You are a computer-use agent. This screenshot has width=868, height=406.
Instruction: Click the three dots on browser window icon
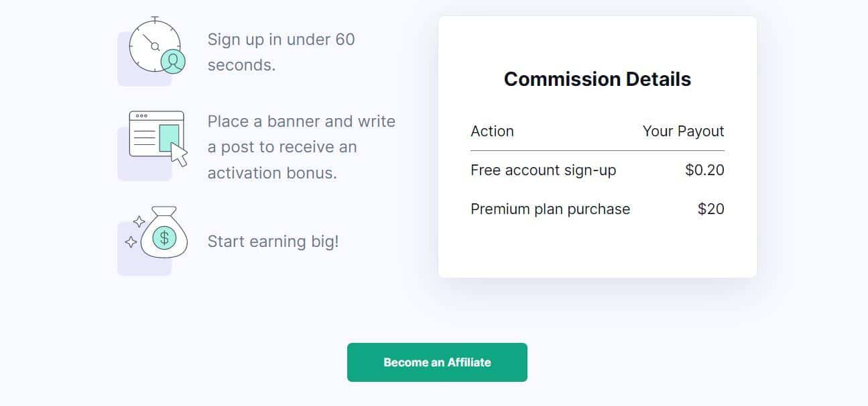tap(141, 116)
